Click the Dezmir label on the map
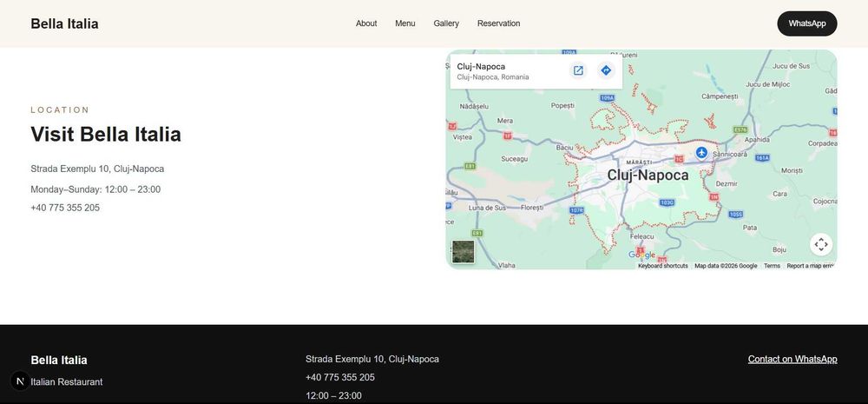868x404 pixels. pos(727,183)
